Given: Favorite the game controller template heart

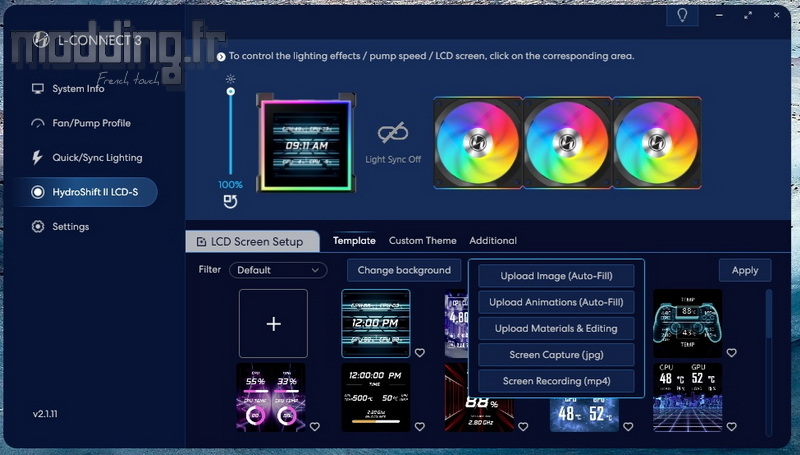Looking at the screenshot, I should (x=731, y=353).
